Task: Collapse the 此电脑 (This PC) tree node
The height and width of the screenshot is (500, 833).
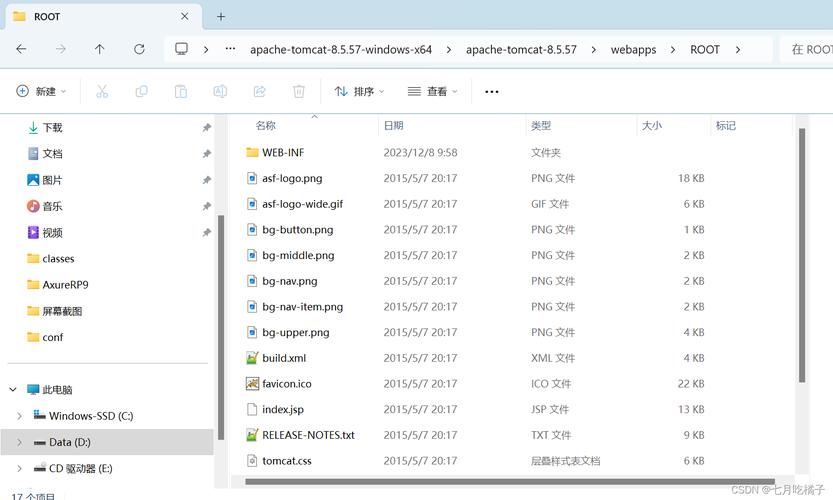Action: [13, 389]
